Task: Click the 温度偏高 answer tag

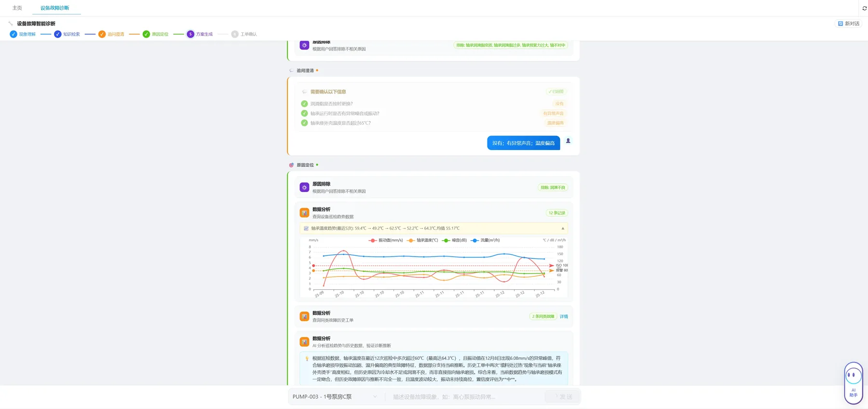Action: tap(555, 123)
